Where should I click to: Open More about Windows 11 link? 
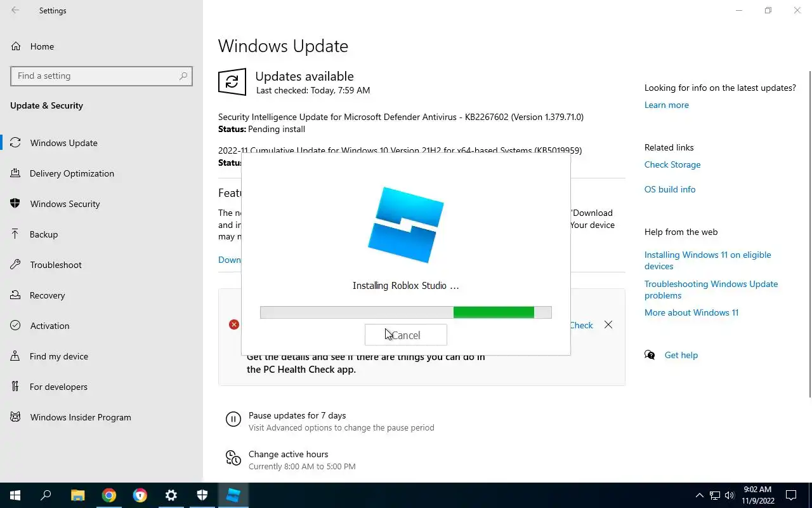pyautogui.click(x=691, y=312)
